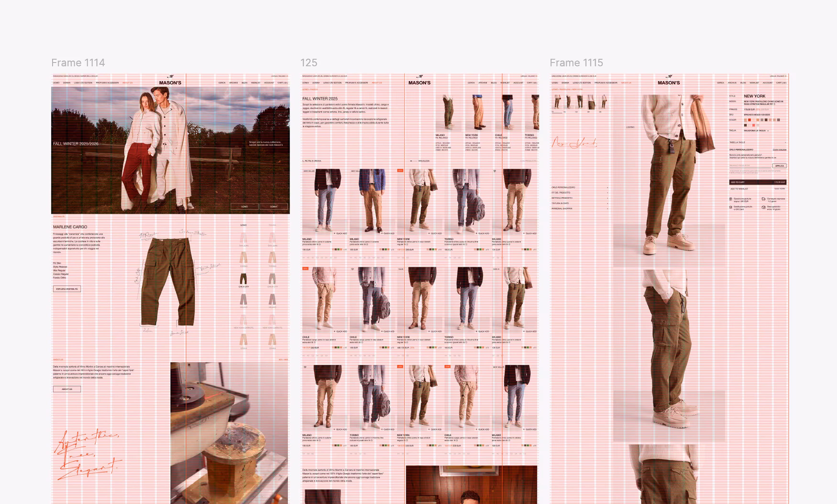Click the Esplora Vestibilità button
Screen dimensions: 837x504
point(67,289)
